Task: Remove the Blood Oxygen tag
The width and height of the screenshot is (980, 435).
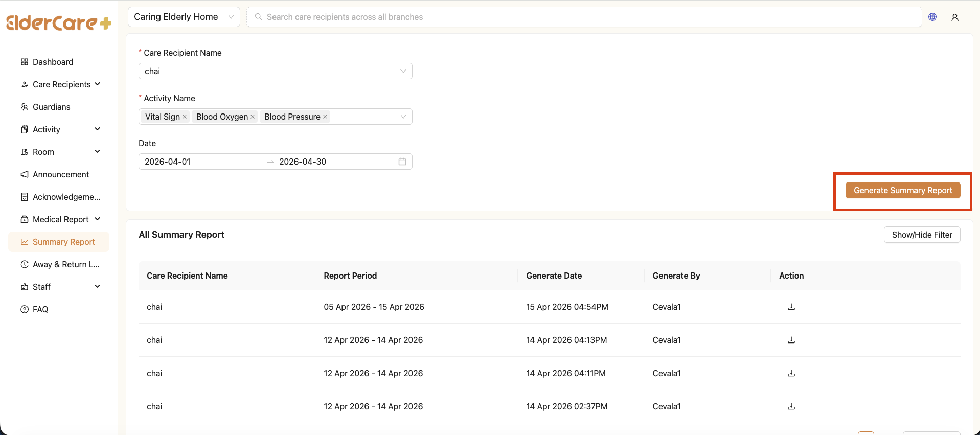Action: [253, 117]
